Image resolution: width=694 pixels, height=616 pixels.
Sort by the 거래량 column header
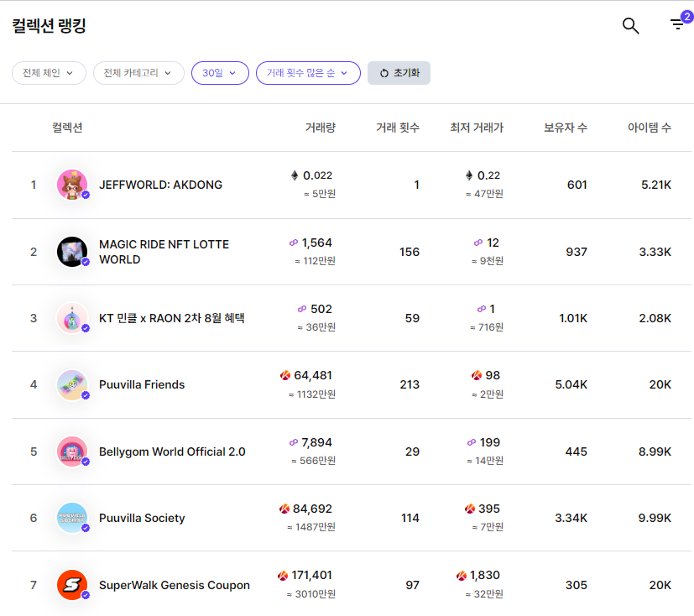coord(321,128)
